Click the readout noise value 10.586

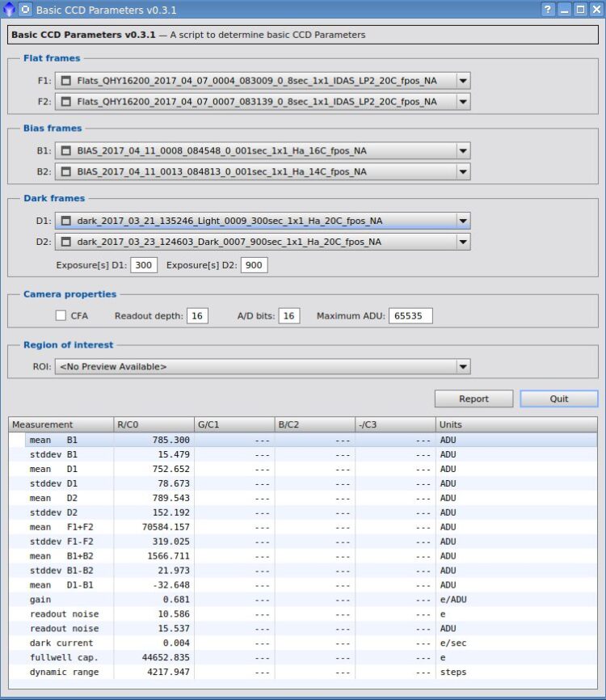pos(174,614)
